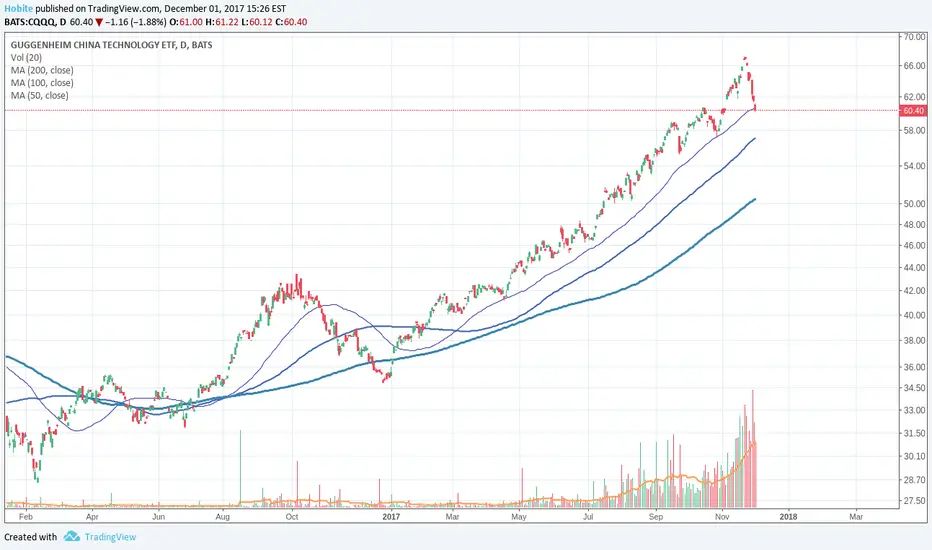Image resolution: width=932 pixels, height=550 pixels.
Task: Click the 40.00 price axis label
Action: pyautogui.click(x=914, y=315)
